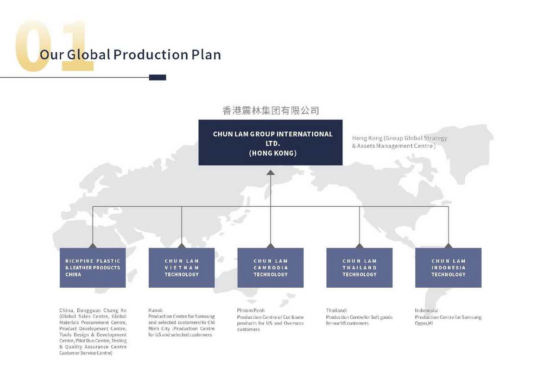
Task: Select the Thailand soft goods description
Action: [x=359, y=317]
